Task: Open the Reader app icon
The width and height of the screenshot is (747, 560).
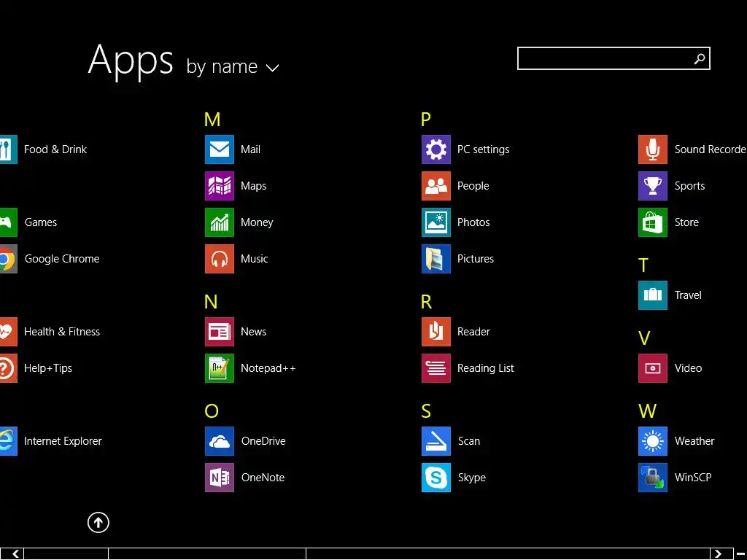Action: click(x=436, y=332)
